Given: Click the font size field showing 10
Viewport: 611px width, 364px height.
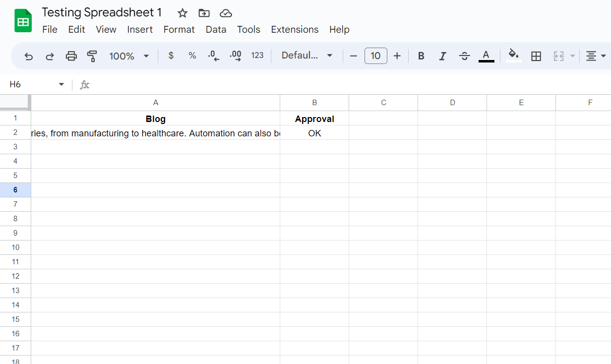Looking at the screenshot, I should pyautogui.click(x=375, y=56).
